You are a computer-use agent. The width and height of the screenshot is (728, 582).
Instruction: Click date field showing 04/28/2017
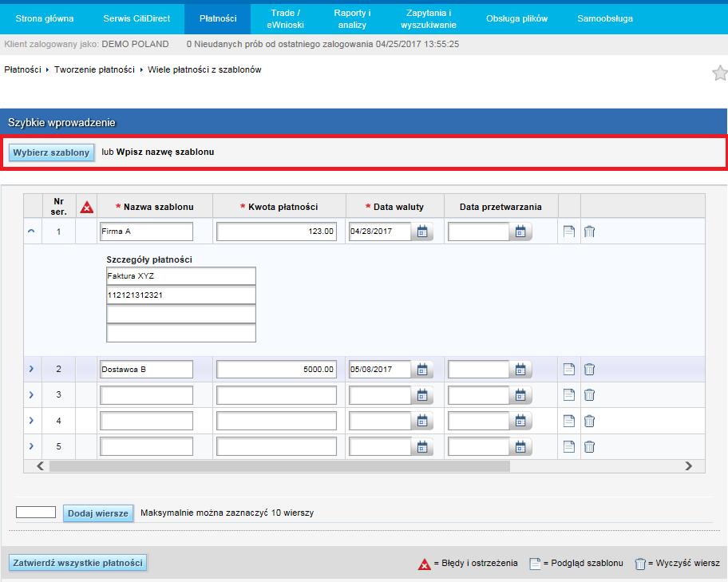pos(380,232)
